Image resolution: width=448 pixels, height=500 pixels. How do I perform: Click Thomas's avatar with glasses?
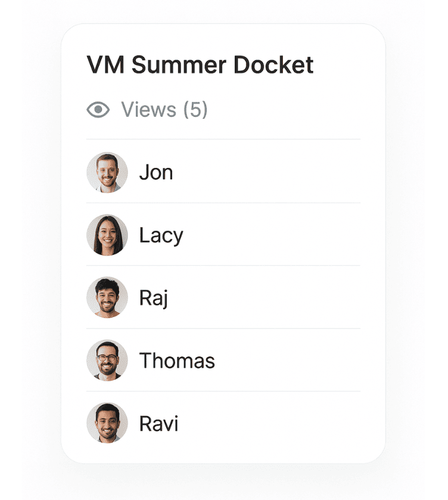point(107,361)
